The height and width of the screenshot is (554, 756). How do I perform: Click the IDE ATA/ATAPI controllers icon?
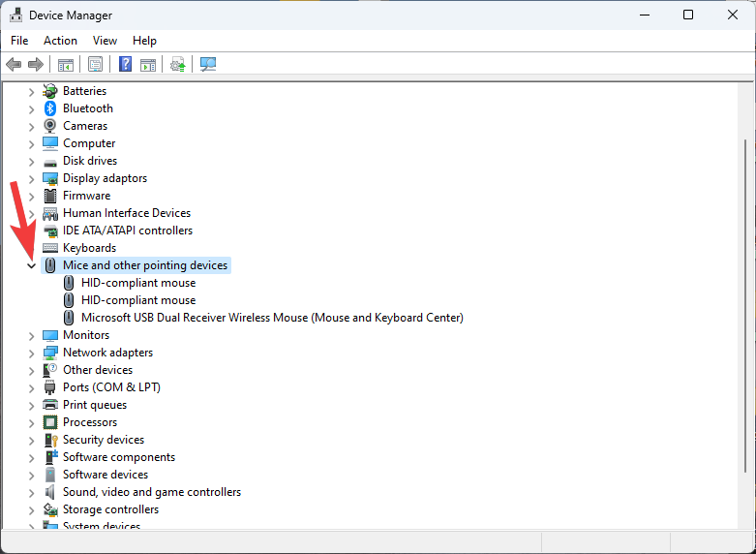pyautogui.click(x=50, y=231)
